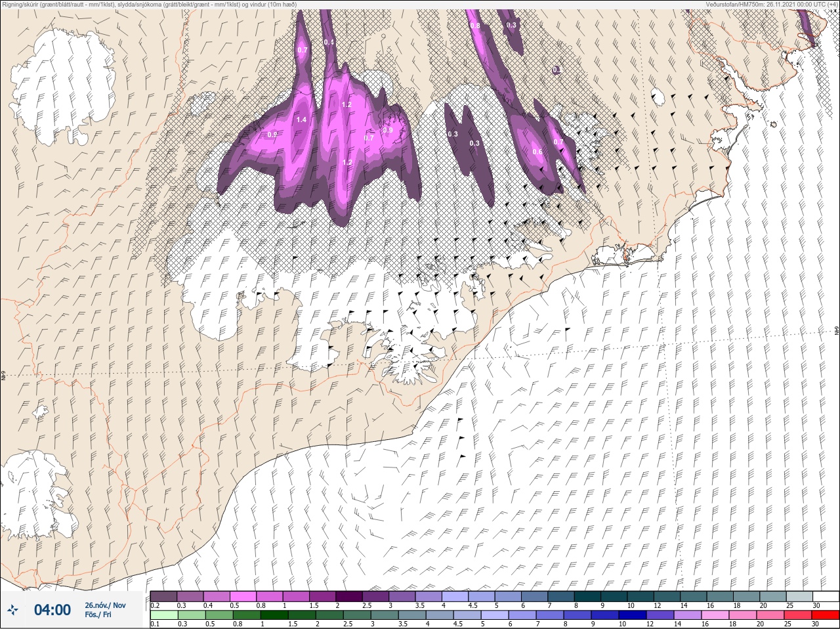The width and height of the screenshot is (840, 629).
Task: Click the 0.8 precipitation value near the top
Action: pos(475,26)
